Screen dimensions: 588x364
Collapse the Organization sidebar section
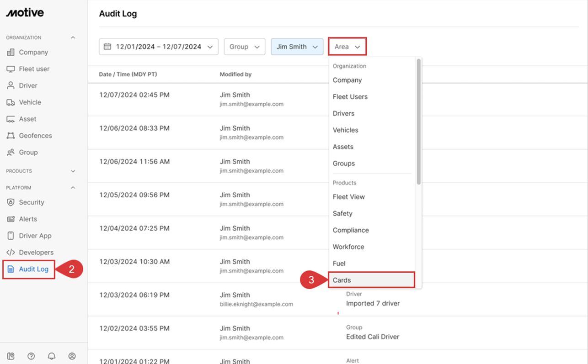pyautogui.click(x=73, y=37)
